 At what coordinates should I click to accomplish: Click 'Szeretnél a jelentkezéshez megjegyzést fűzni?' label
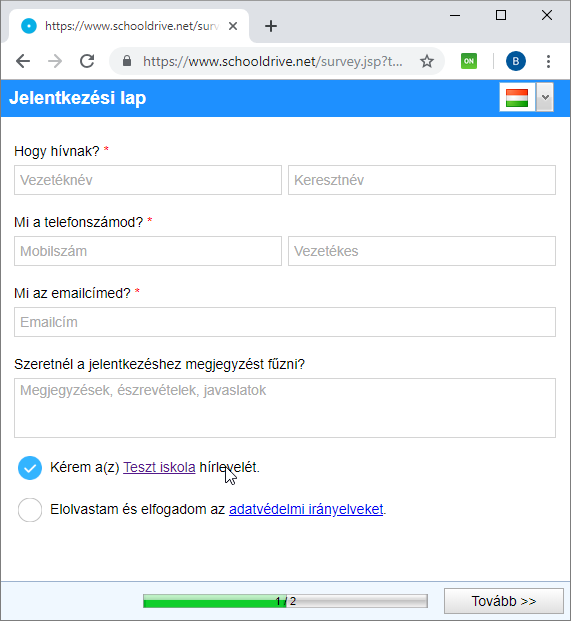[x=160, y=364]
